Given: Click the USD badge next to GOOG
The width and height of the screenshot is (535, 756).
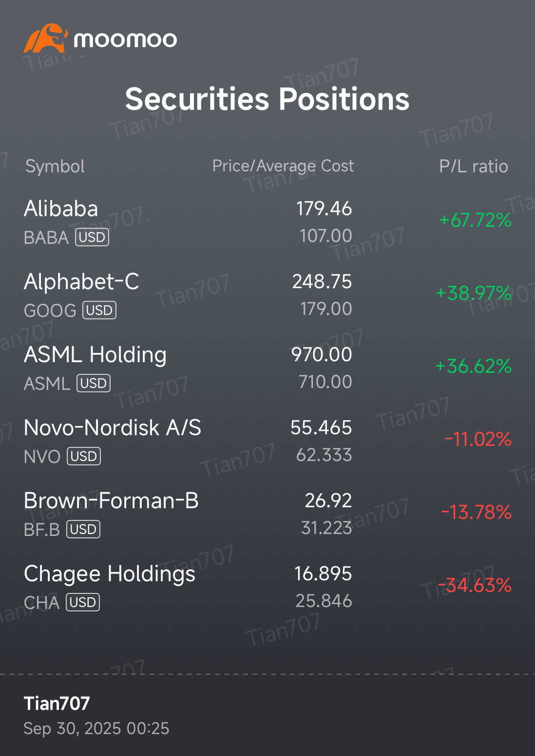Looking at the screenshot, I should coord(99,310).
